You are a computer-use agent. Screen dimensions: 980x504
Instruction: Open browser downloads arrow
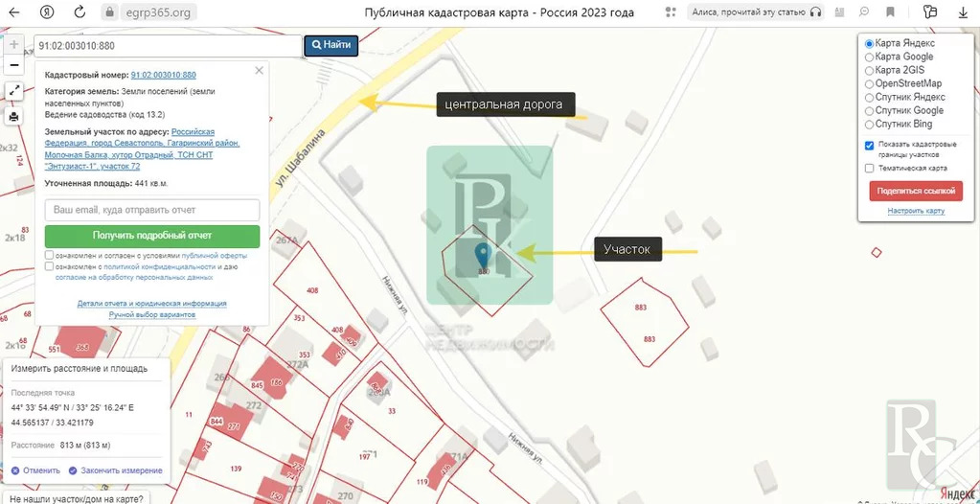(x=963, y=11)
